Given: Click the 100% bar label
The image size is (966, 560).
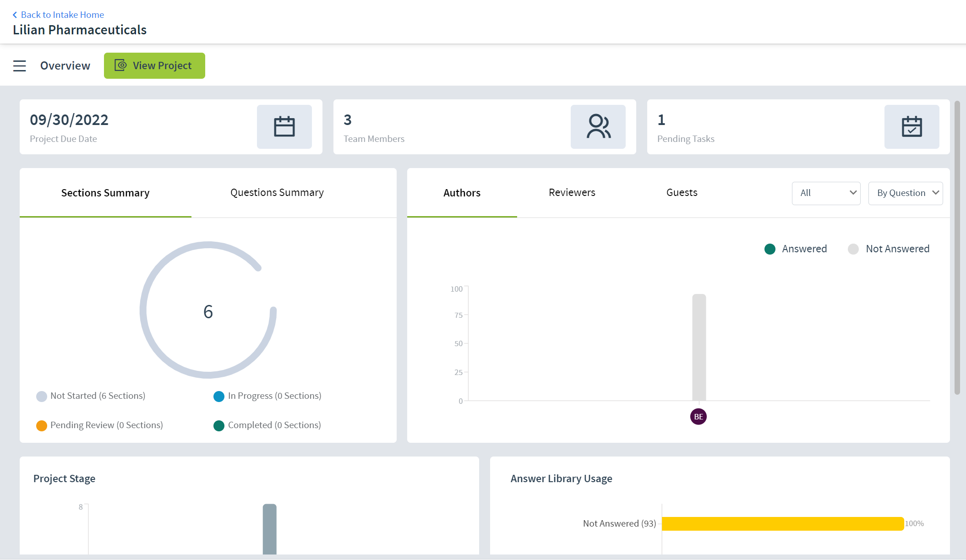Looking at the screenshot, I should coord(914,524).
